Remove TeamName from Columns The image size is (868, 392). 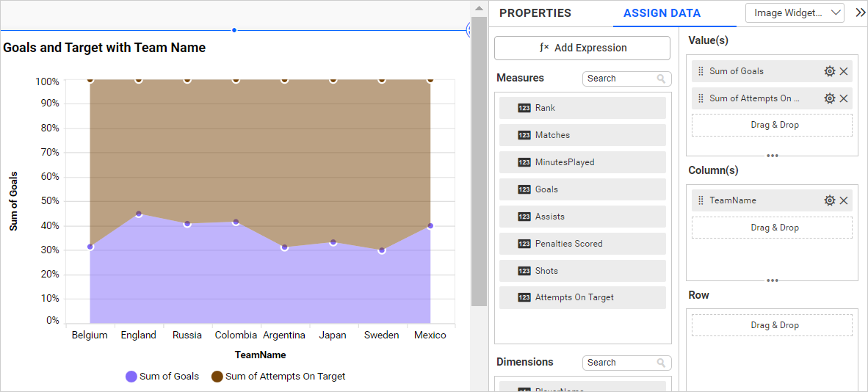[844, 200]
